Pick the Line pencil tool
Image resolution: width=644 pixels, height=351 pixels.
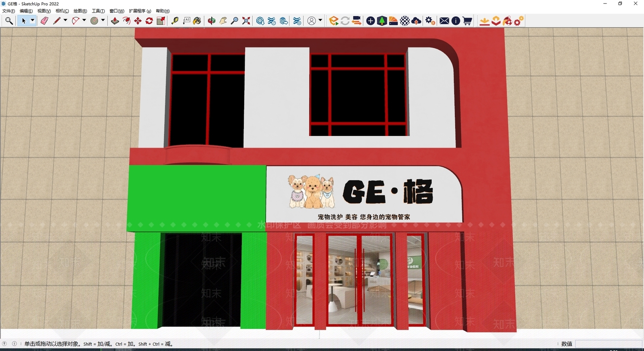click(57, 21)
